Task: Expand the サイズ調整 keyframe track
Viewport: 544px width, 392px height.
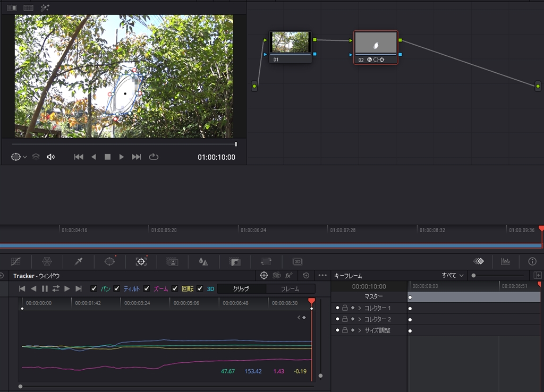Action: (360, 330)
